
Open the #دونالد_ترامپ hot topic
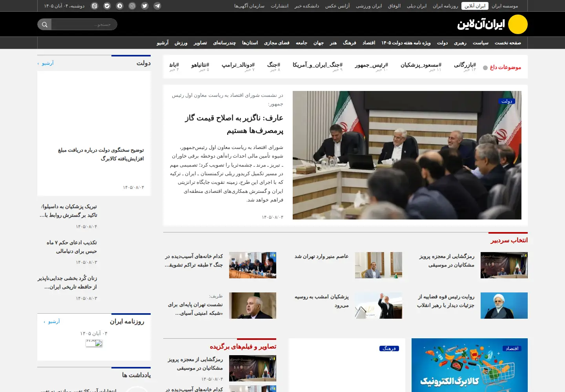point(238,65)
